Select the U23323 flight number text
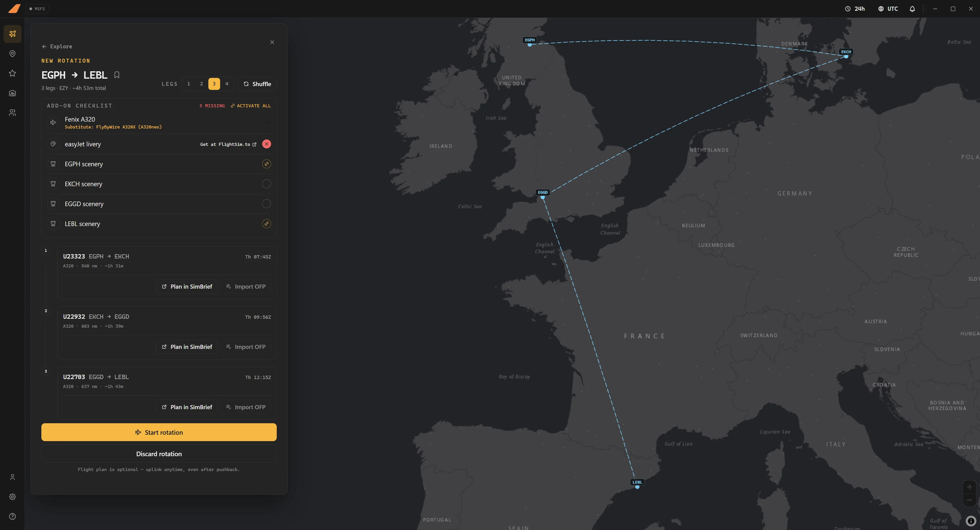The image size is (980, 530). coord(74,257)
